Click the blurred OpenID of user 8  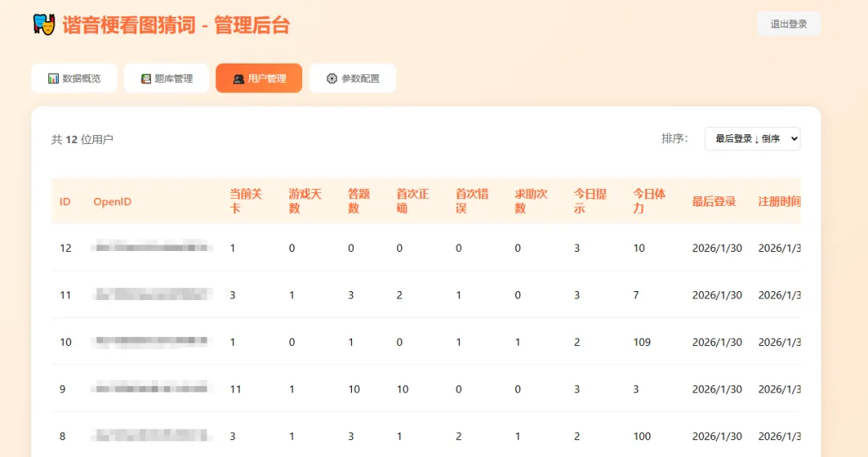pyautogui.click(x=152, y=435)
